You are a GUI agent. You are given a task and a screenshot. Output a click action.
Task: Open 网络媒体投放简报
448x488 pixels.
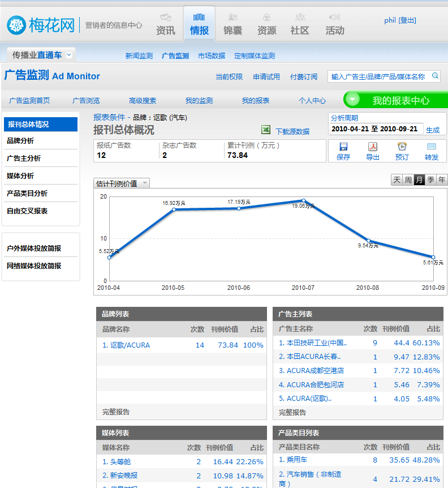[34, 266]
